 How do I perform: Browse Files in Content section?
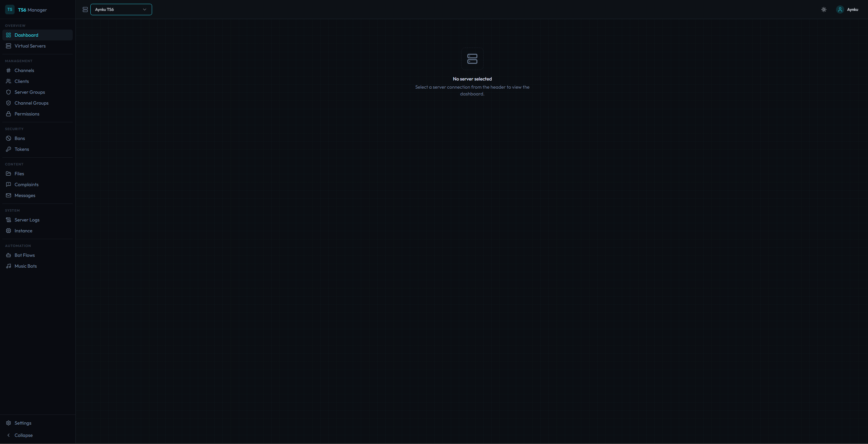click(x=19, y=174)
